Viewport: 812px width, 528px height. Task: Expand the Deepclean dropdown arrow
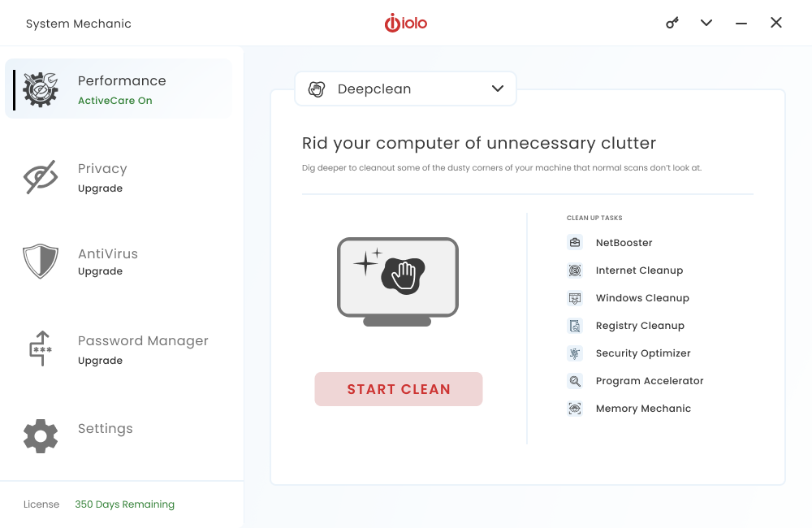(x=498, y=89)
